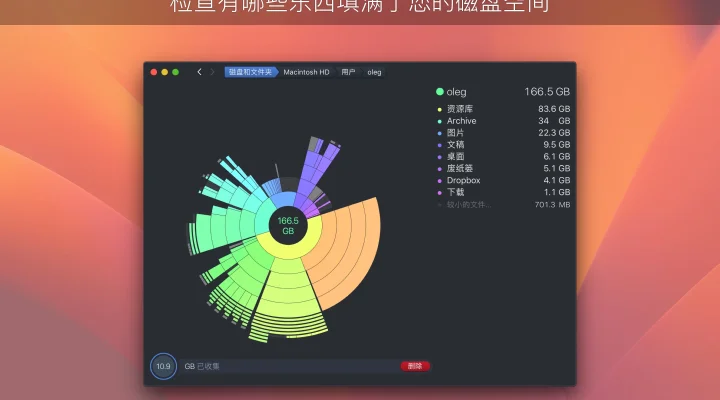Minimize with the yellow window button
720x400 pixels.
(x=164, y=72)
